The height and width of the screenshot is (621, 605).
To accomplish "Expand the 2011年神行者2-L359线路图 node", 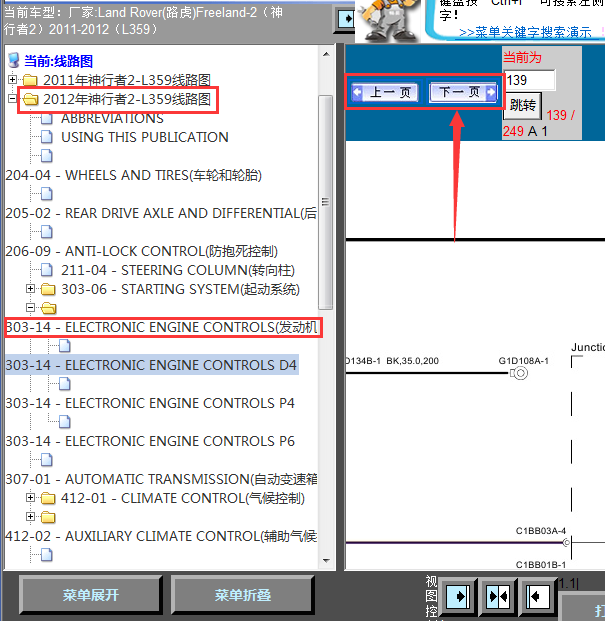I will [x=12, y=80].
